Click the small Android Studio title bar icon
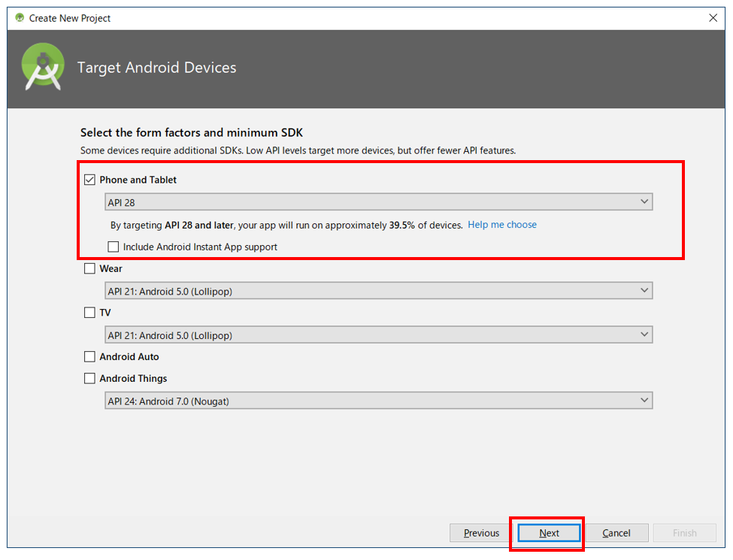This screenshot has width=733, height=560. 20,18
